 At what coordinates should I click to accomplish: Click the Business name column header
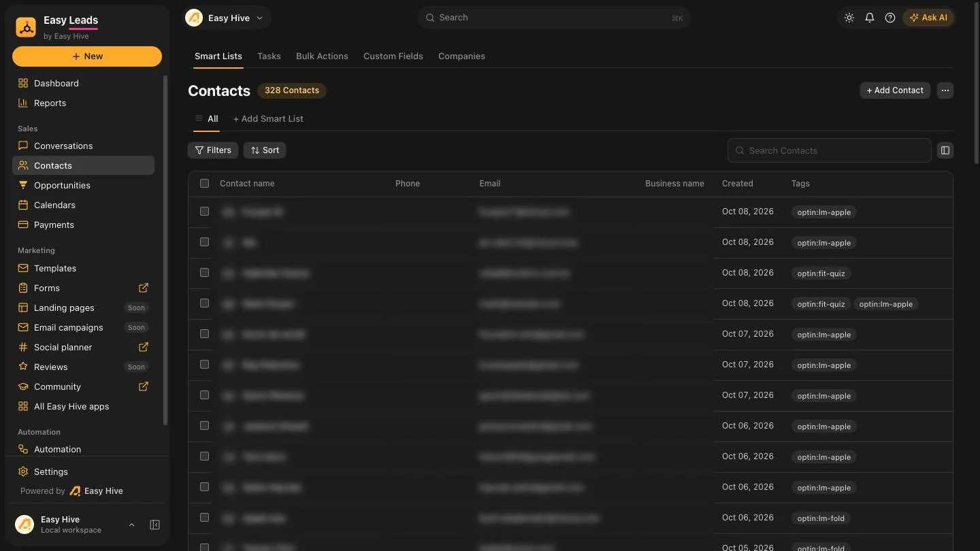point(674,184)
